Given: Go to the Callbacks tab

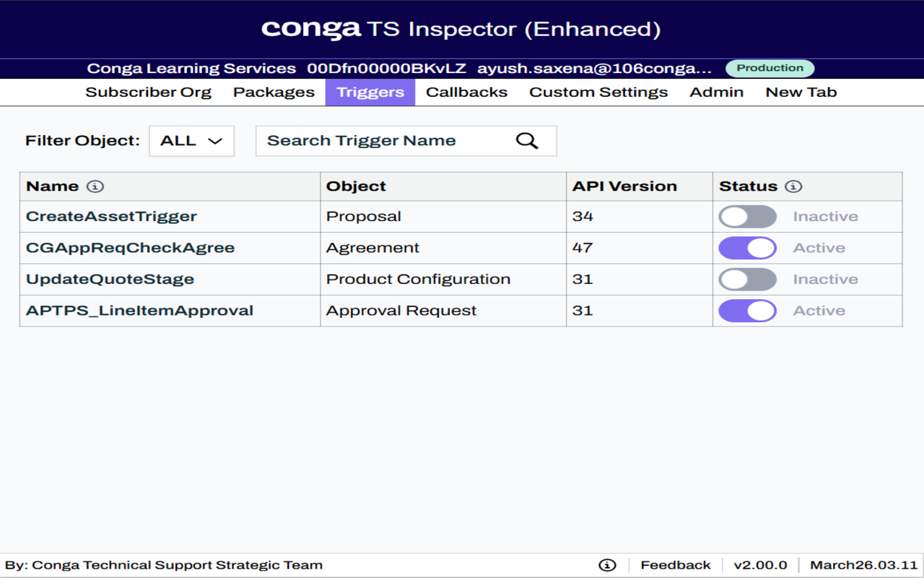Looking at the screenshot, I should [x=467, y=92].
